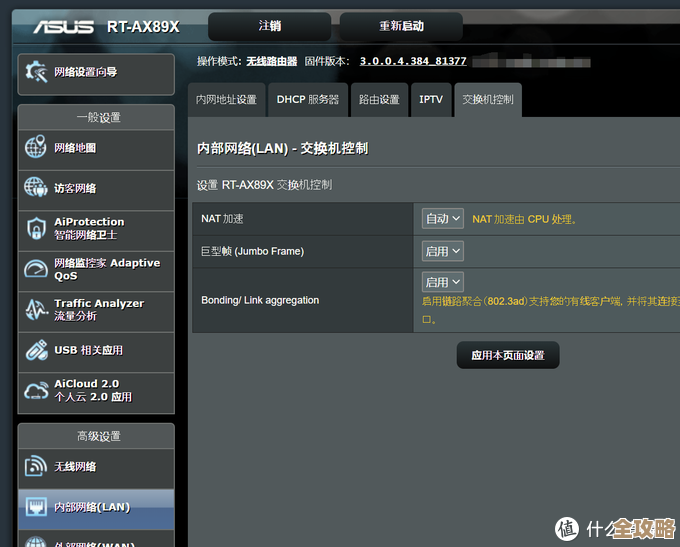Expand the Jumbo Frame dropdown
Screen dimensions: 680x547
442,251
